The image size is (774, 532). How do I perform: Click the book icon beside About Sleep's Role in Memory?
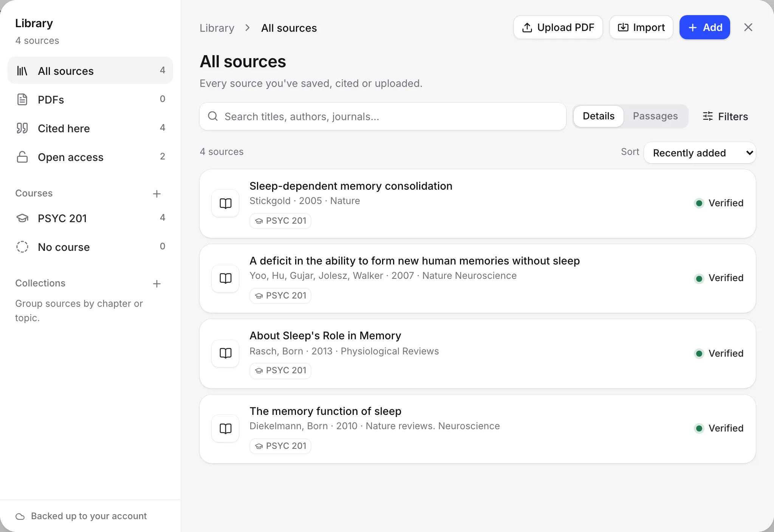pyautogui.click(x=225, y=353)
